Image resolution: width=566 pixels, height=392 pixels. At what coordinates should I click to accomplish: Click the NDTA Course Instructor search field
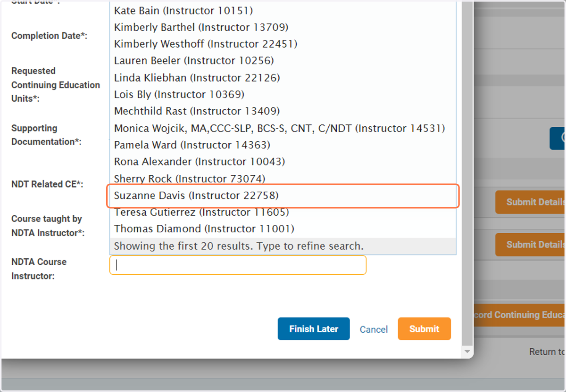click(x=238, y=265)
